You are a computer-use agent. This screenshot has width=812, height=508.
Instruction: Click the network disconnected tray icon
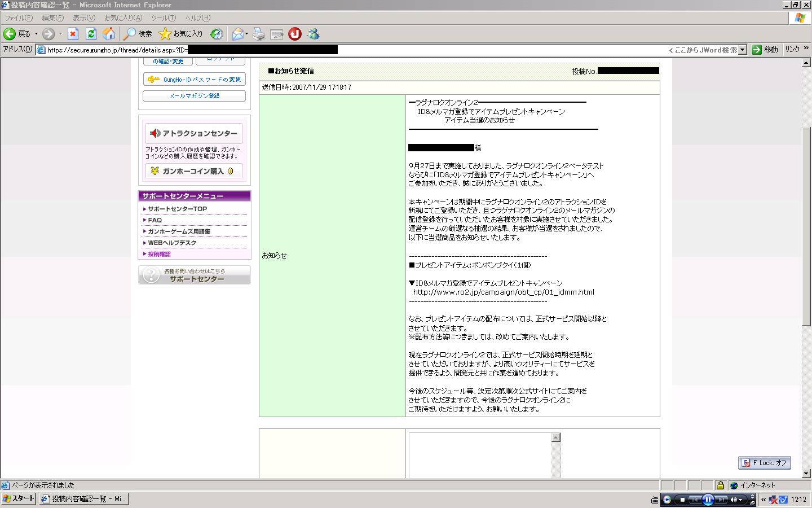click(774, 500)
